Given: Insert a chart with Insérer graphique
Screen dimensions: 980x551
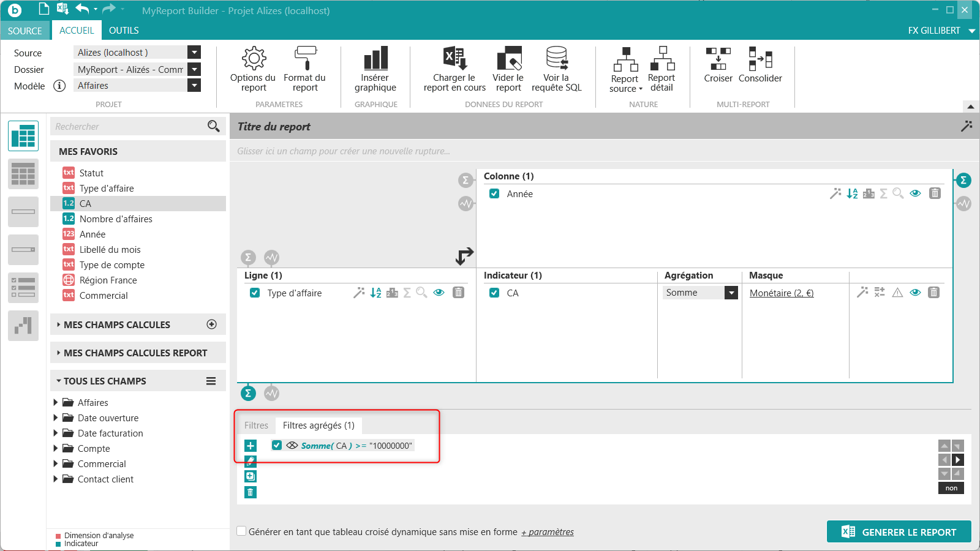Looking at the screenshot, I should point(375,69).
